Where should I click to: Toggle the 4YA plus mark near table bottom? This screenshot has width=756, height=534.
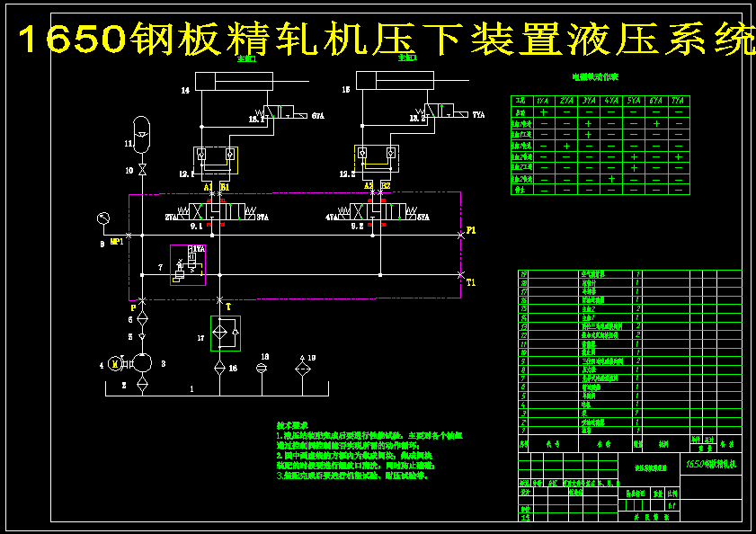pyautogui.click(x=611, y=177)
